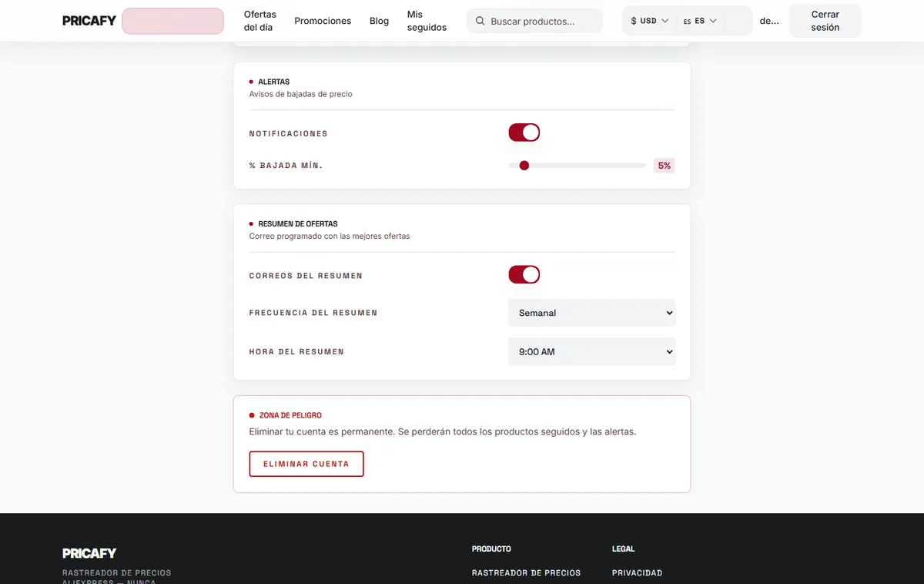
Task: Click the footer PRICAFY logo
Action: 89,552
